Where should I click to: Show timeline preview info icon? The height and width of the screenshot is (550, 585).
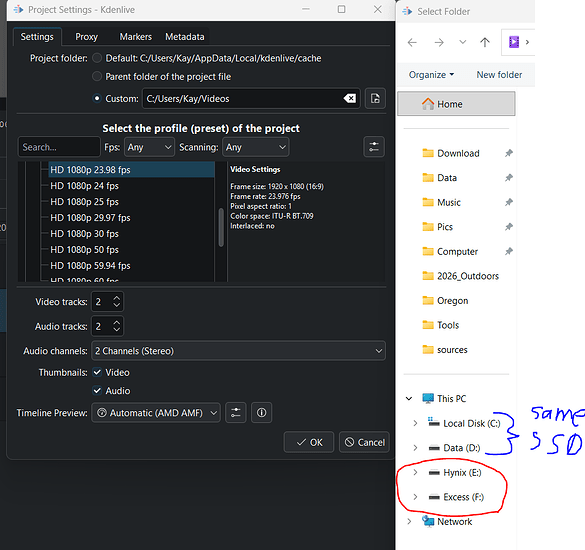coord(262,413)
